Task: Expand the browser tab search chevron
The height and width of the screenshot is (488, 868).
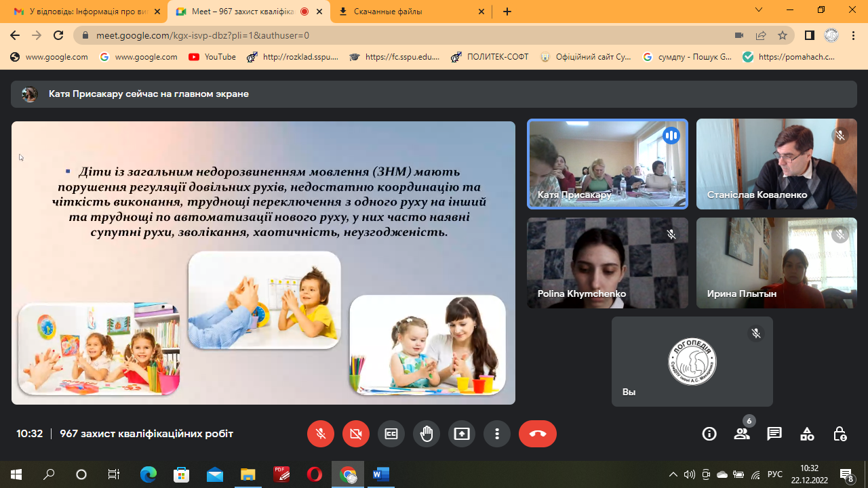Action: (x=759, y=10)
